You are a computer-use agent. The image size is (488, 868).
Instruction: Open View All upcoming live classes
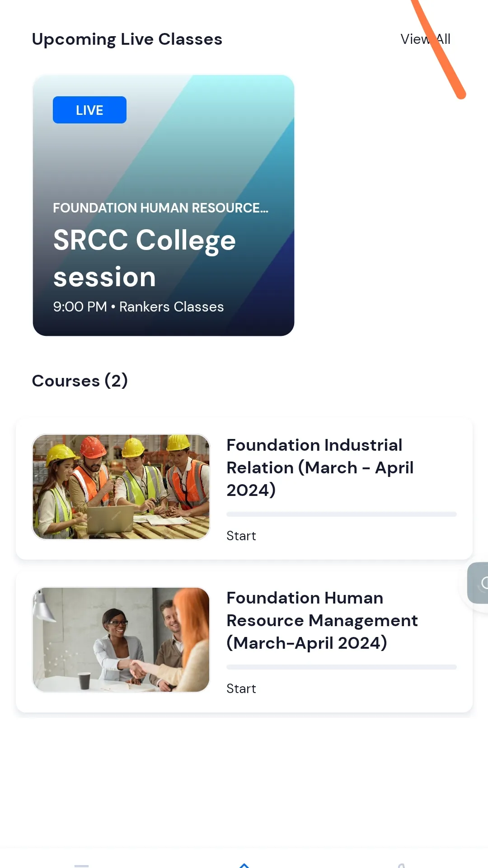[x=425, y=39]
